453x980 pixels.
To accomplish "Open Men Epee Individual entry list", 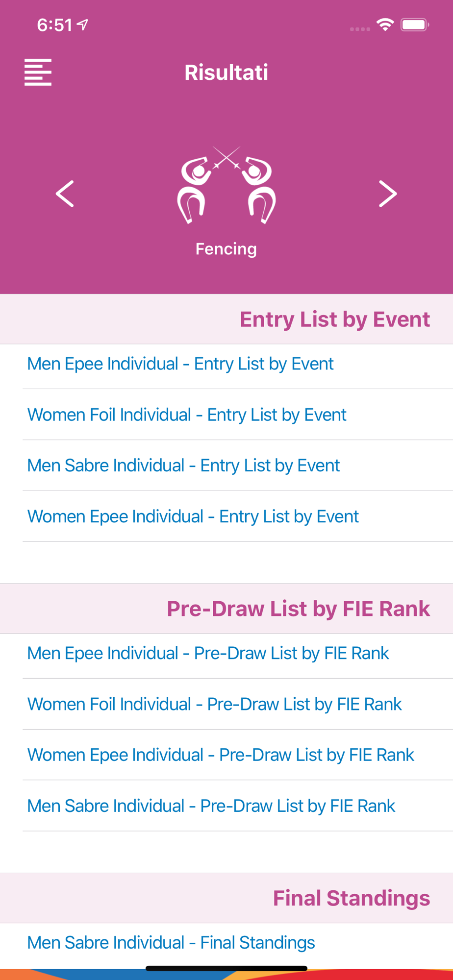I will coord(180,364).
